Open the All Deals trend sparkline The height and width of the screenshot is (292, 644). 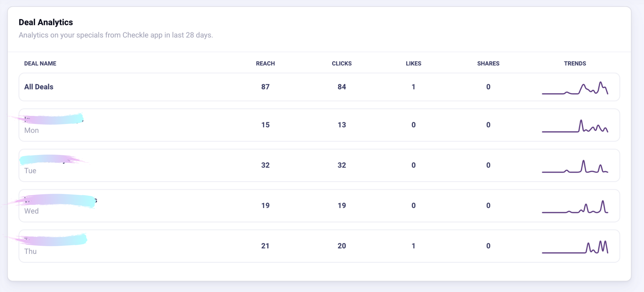(575, 88)
